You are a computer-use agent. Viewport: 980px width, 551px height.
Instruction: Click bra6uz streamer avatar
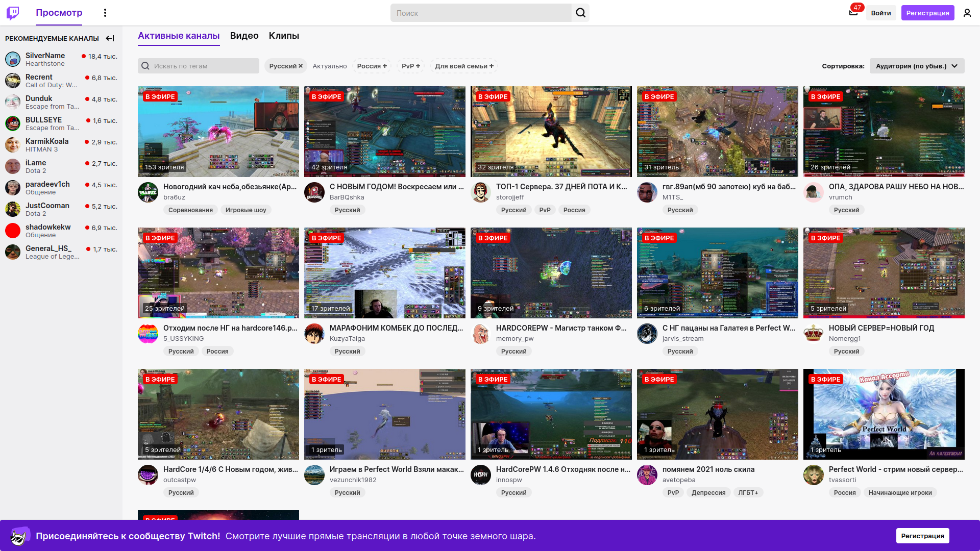click(148, 192)
